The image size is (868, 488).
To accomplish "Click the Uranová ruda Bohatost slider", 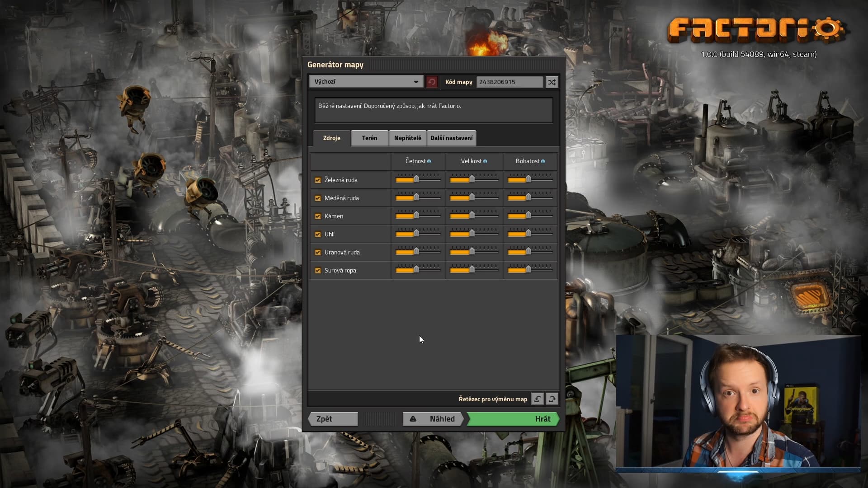I will (530, 252).
